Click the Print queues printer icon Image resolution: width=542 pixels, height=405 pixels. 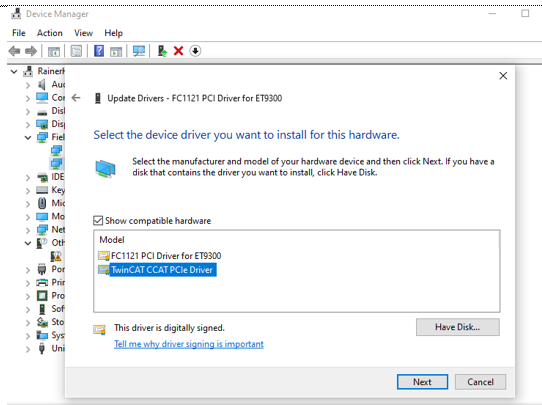click(x=42, y=282)
